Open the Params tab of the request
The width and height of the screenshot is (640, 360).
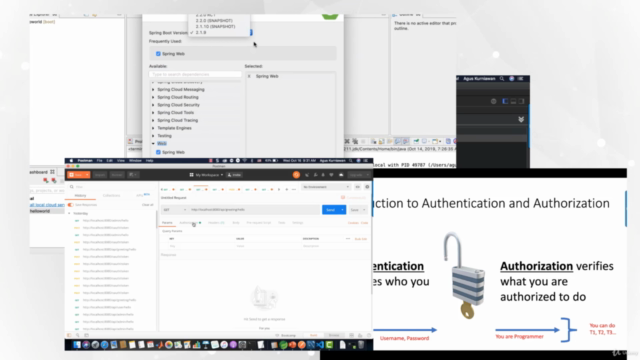click(167, 223)
